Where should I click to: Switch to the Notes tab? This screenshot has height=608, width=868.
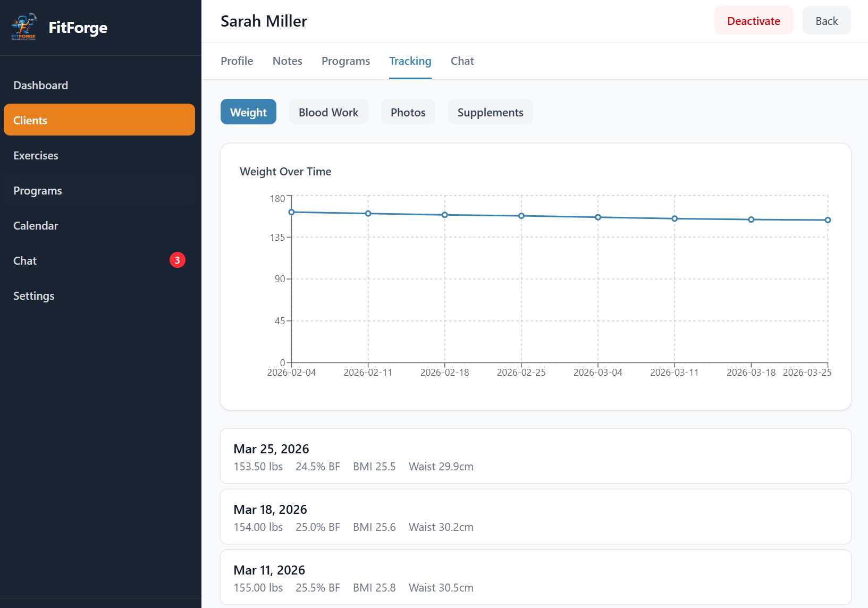click(x=287, y=61)
